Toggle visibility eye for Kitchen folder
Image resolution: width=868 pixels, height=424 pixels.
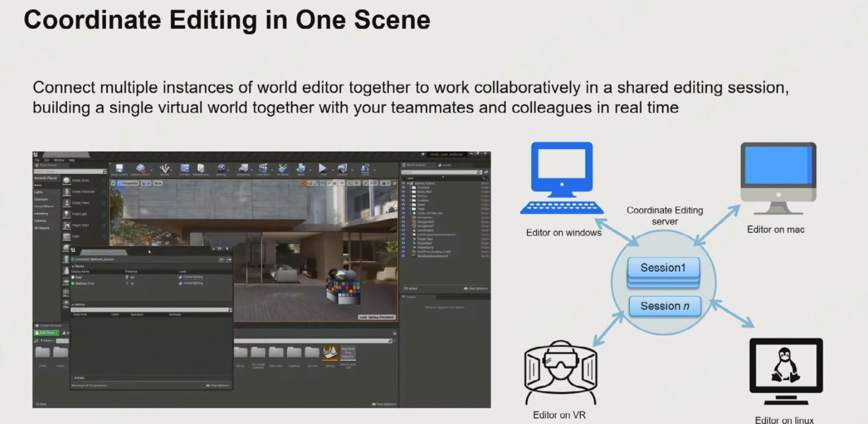[x=403, y=196]
